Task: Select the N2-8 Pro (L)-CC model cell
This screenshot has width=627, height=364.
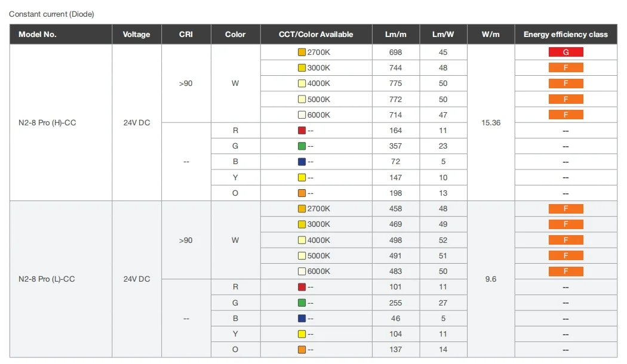Action: (47, 279)
